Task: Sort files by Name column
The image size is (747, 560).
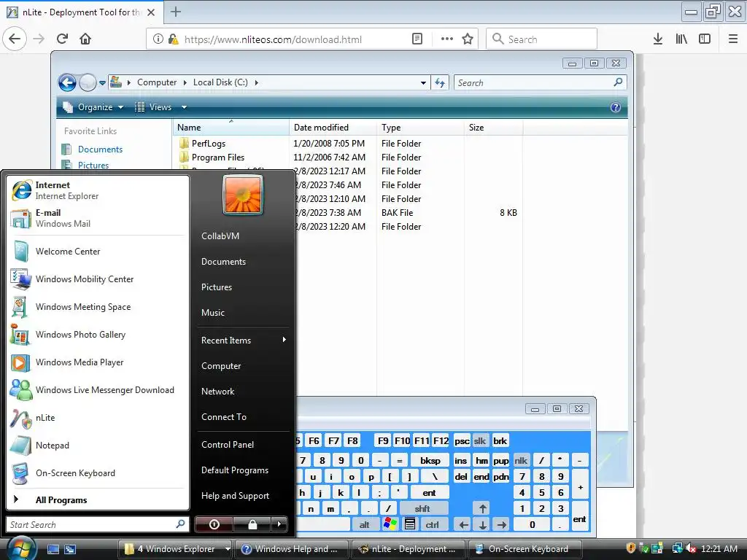Action: 231,127
